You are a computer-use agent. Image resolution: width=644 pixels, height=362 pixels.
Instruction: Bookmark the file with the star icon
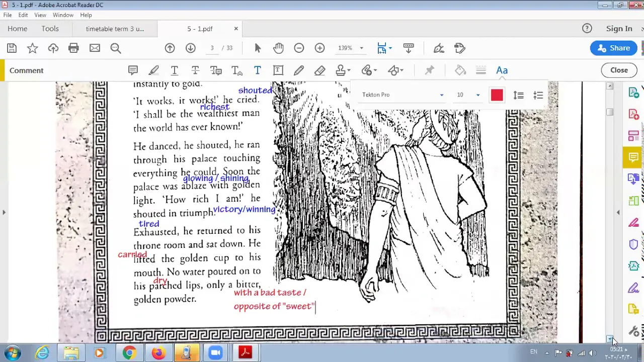click(32, 48)
